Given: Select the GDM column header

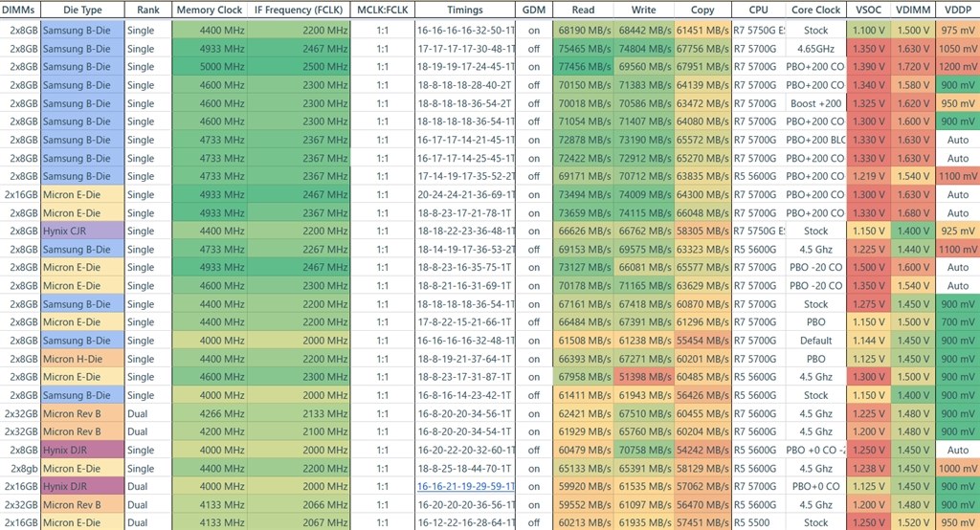Looking at the screenshot, I should click(x=534, y=10).
